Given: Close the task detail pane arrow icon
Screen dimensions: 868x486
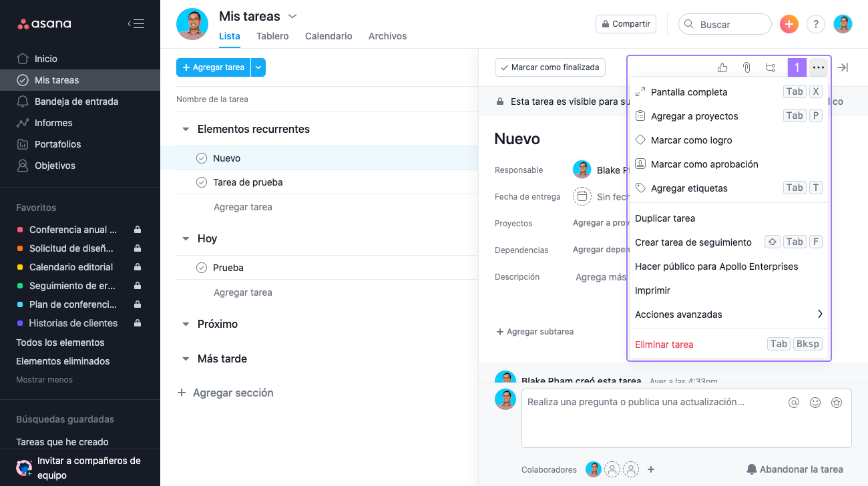Looking at the screenshot, I should (843, 67).
